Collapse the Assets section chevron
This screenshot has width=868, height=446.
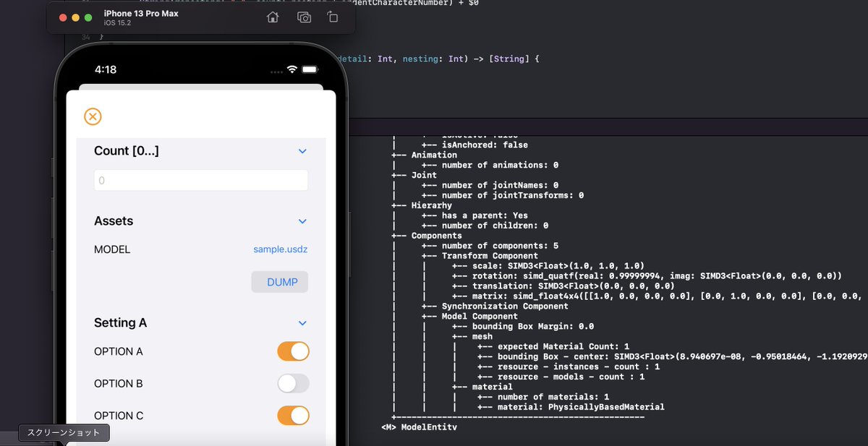pyautogui.click(x=302, y=221)
